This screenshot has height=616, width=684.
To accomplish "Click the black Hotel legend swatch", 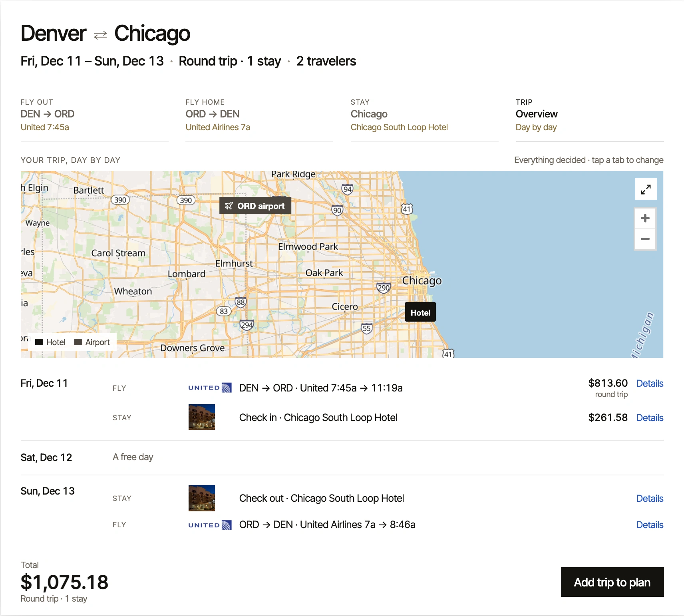I will 39,342.
